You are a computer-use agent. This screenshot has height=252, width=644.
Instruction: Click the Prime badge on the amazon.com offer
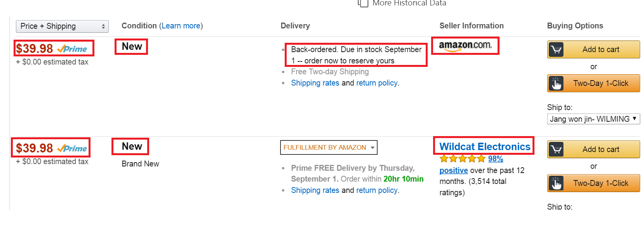[x=72, y=49]
